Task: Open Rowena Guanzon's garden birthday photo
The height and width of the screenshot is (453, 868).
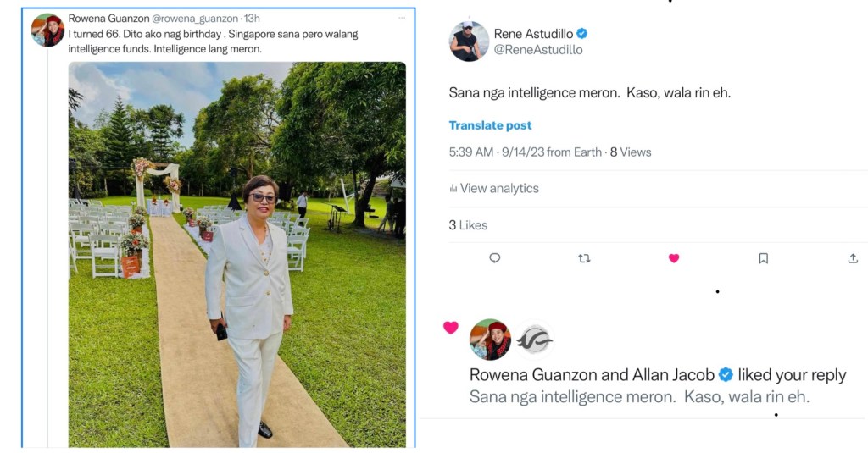Action: 237,254
